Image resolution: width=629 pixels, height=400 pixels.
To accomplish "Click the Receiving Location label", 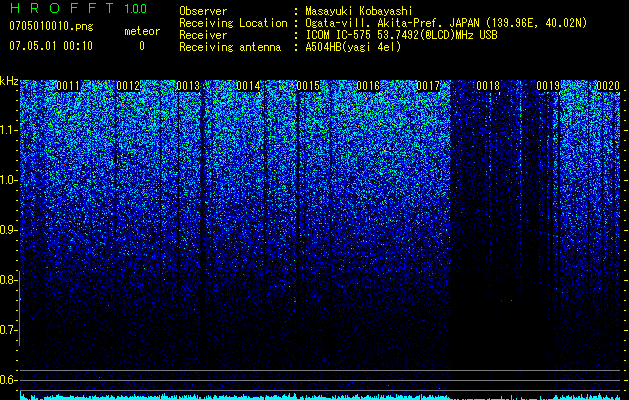I will pyautogui.click(x=233, y=23).
